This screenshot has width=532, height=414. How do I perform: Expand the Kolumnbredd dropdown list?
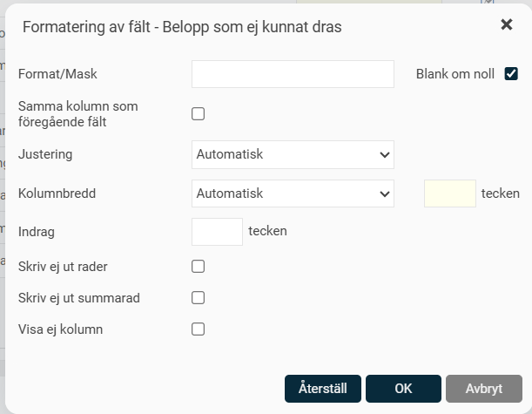click(293, 193)
